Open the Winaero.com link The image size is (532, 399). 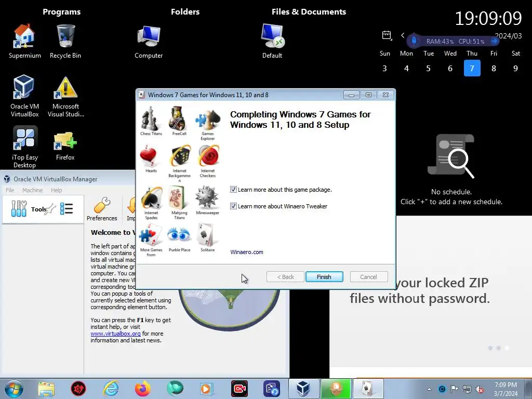247,252
